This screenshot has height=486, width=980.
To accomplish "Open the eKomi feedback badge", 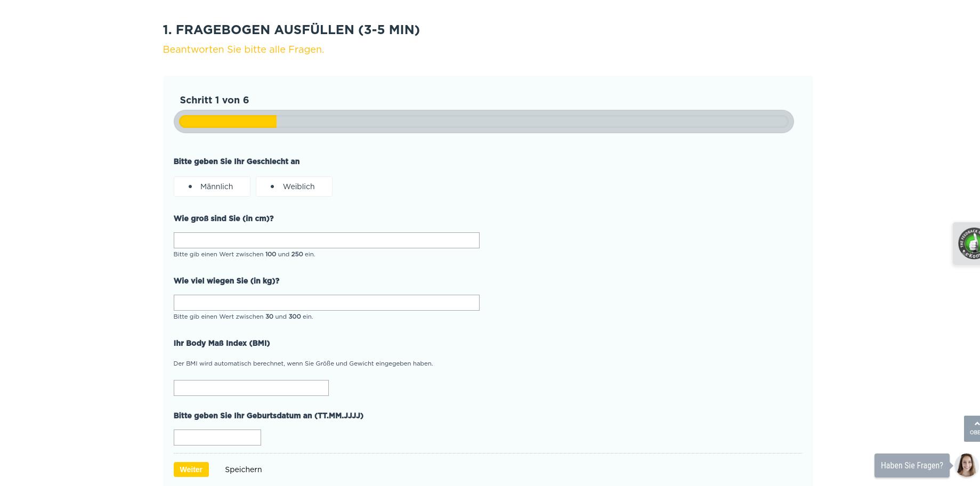I will [x=969, y=244].
